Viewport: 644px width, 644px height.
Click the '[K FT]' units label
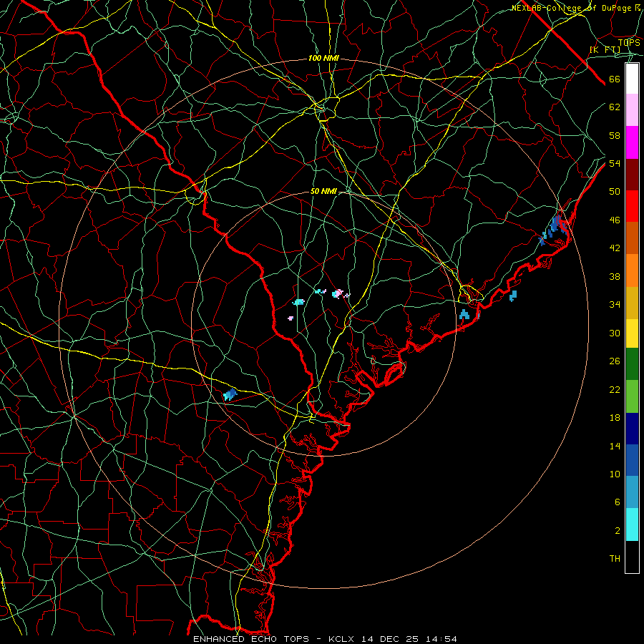point(605,50)
